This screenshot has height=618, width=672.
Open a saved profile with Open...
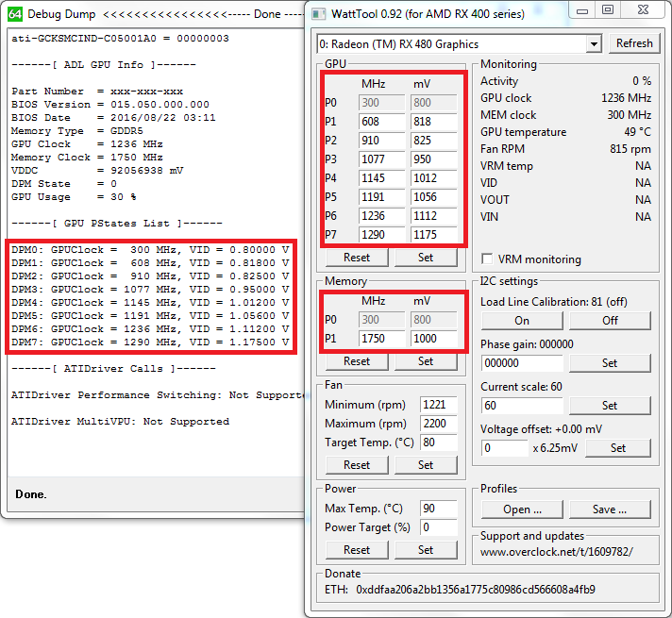click(521, 509)
